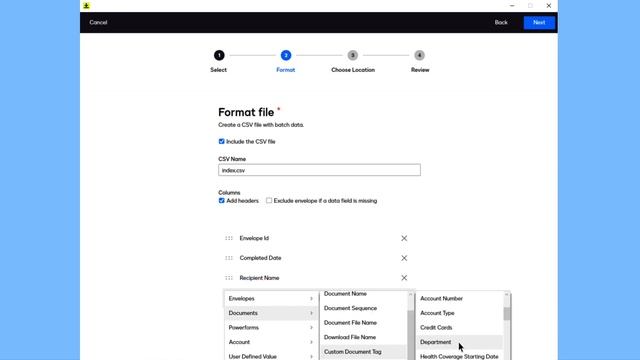This screenshot has width=640, height=360.
Task: Click the Recipient Name column label
Action: pyautogui.click(x=260, y=278)
